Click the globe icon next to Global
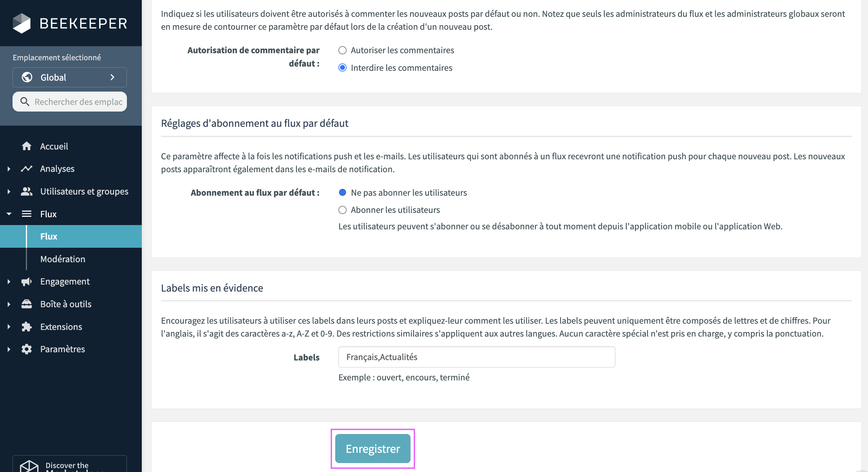Image resolution: width=868 pixels, height=472 pixels. click(x=26, y=77)
